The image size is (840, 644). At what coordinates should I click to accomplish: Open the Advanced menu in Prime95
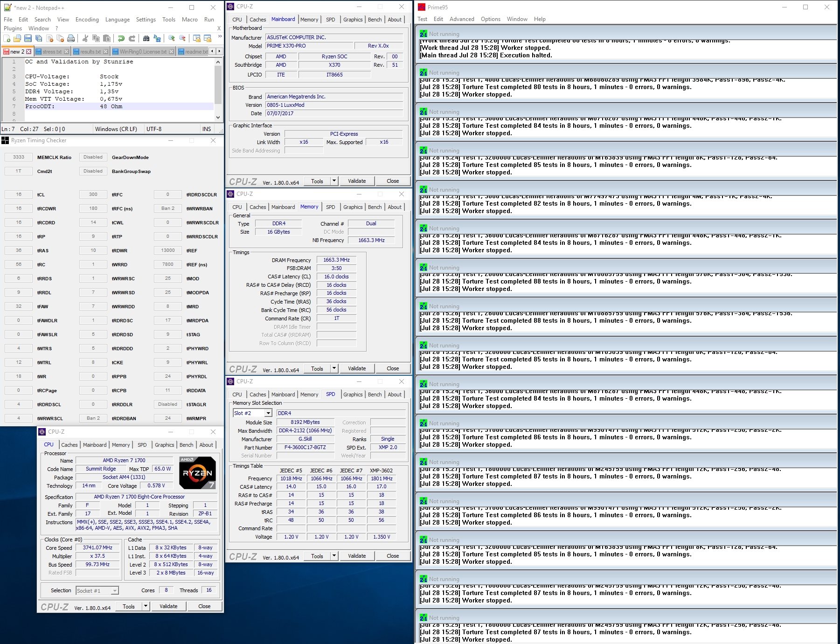(462, 19)
